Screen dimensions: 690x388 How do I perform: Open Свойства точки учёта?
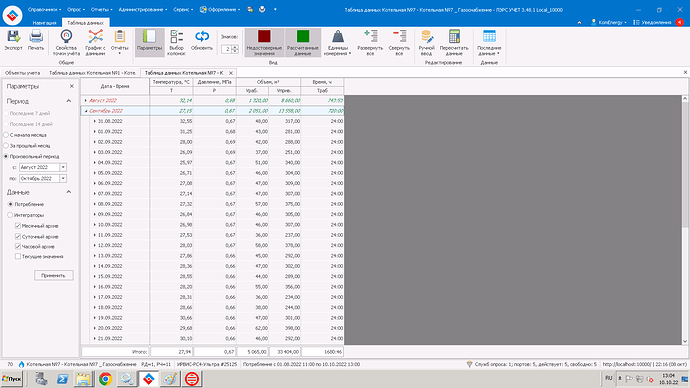click(66, 43)
